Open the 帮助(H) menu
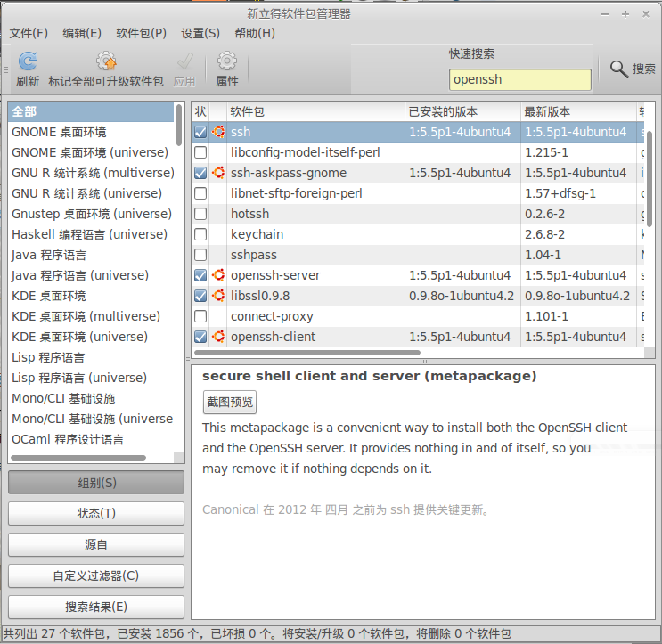Viewport: 662px width, 644px height. coord(255,33)
